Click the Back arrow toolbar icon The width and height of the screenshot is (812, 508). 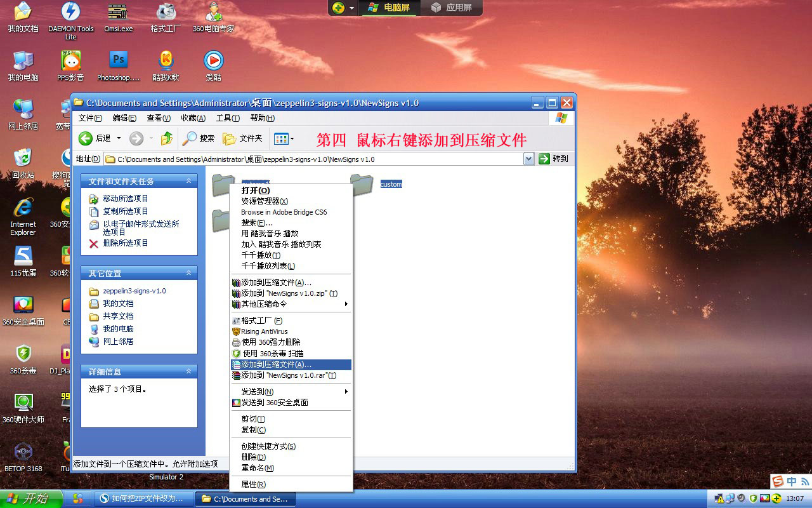click(x=86, y=138)
